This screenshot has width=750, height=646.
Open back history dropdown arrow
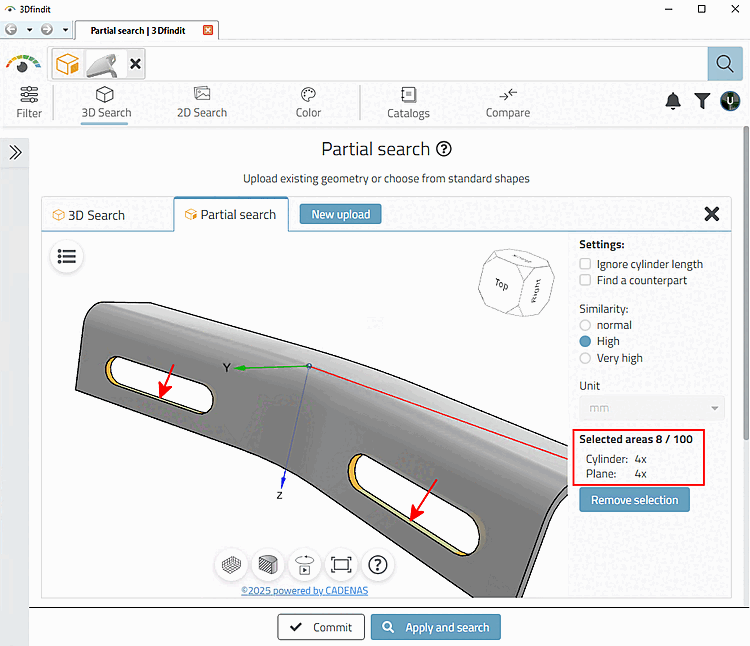coord(29,30)
